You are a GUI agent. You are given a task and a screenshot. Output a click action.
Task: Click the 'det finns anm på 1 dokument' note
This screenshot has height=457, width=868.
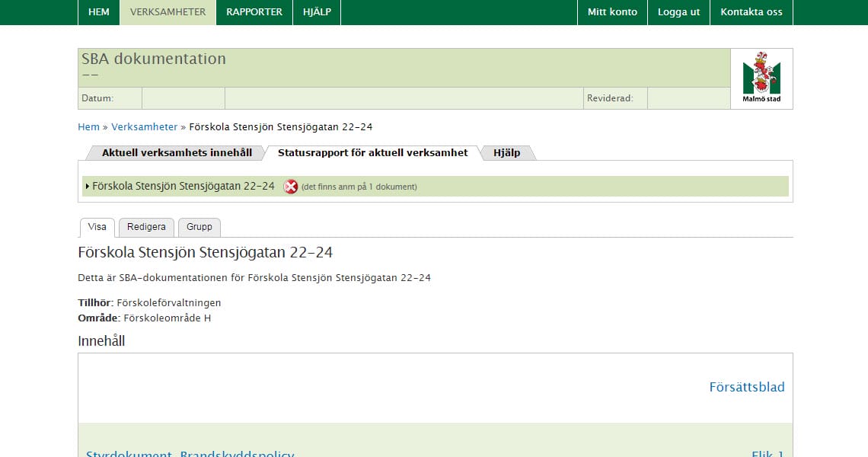359,187
